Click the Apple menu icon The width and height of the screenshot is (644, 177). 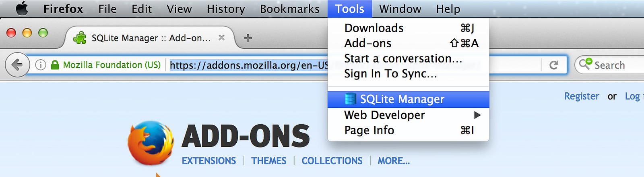[x=22, y=8]
